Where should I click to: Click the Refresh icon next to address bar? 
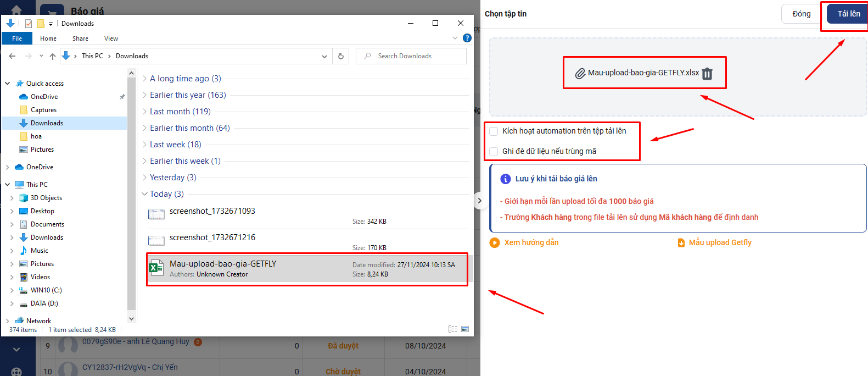[341, 56]
